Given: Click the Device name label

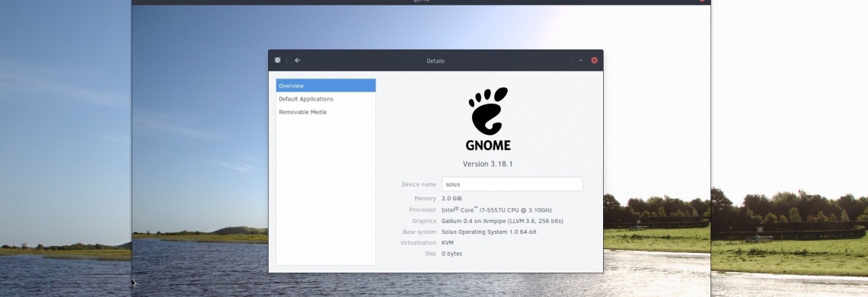Looking at the screenshot, I should 419,184.
